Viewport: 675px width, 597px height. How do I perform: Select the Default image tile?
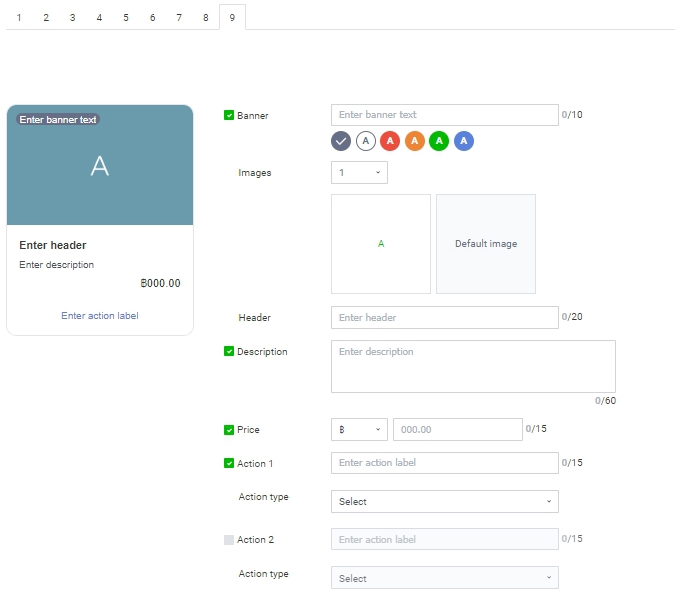tap(486, 244)
